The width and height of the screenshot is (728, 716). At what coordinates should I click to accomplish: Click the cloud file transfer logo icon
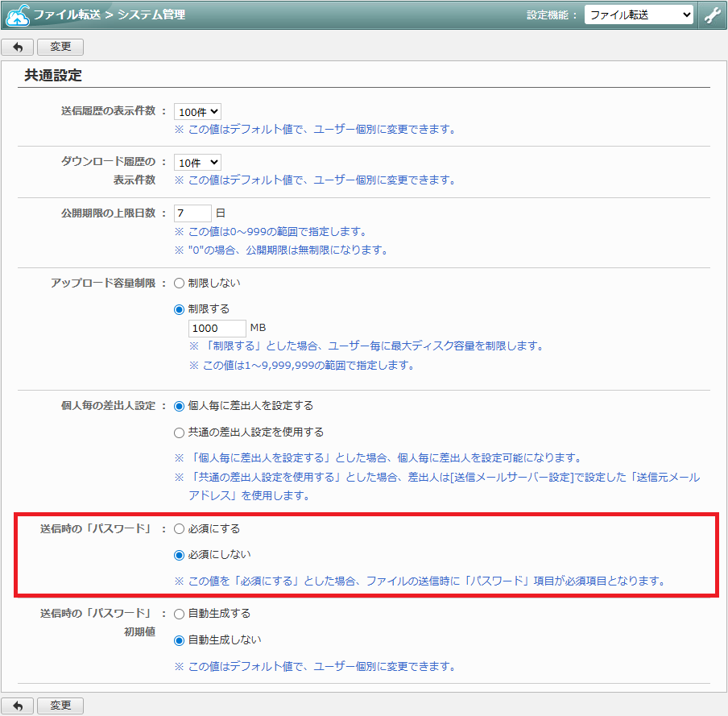click(x=18, y=15)
